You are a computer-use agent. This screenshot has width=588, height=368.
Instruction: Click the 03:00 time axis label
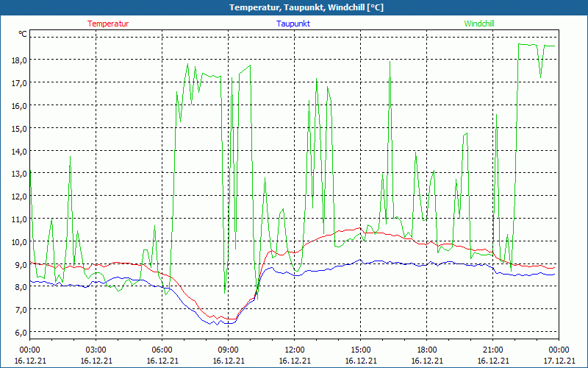click(x=96, y=350)
